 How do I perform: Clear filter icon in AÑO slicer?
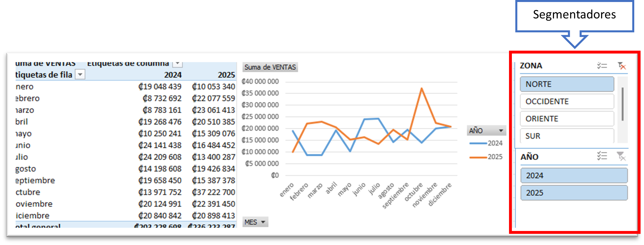pyautogui.click(x=621, y=156)
